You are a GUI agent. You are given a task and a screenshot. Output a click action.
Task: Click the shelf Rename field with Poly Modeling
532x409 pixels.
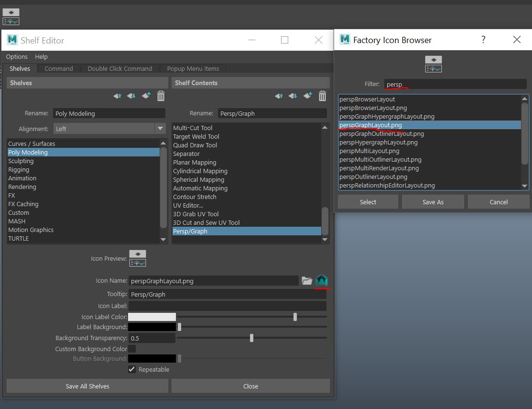(x=109, y=113)
